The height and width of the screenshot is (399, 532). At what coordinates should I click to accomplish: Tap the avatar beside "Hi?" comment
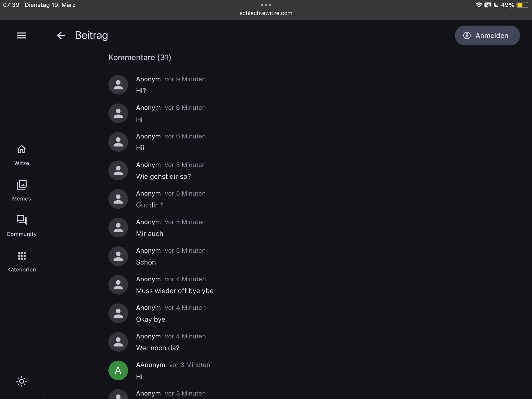(118, 85)
